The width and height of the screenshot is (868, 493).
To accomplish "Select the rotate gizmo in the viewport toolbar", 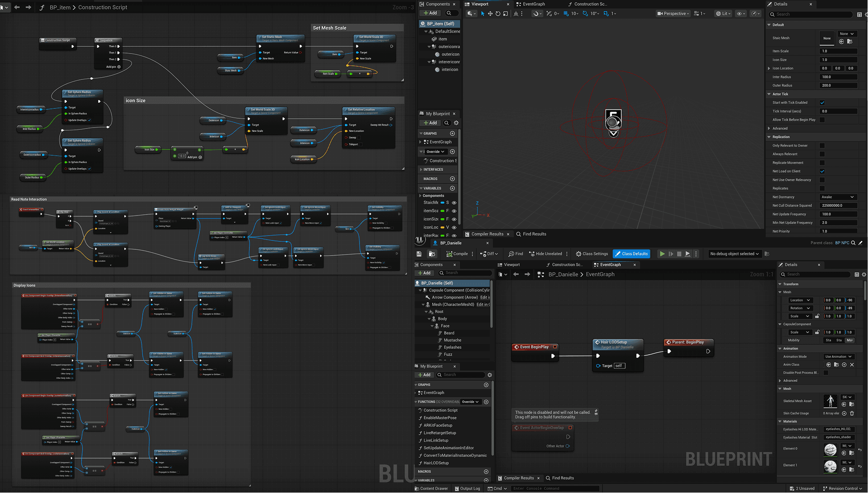I will pyautogui.click(x=498, y=13).
